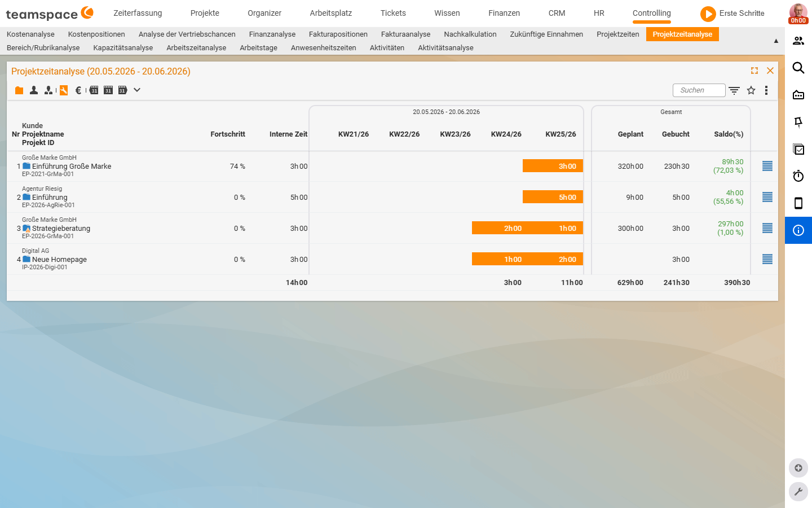812x508 pixels.
Task: Switch to Nachkalkulation tab
Action: [x=470, y=34]
